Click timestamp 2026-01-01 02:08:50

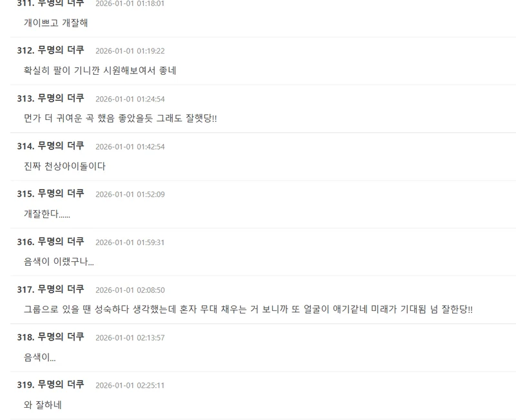pyautogui.click(x=130, y=290)
